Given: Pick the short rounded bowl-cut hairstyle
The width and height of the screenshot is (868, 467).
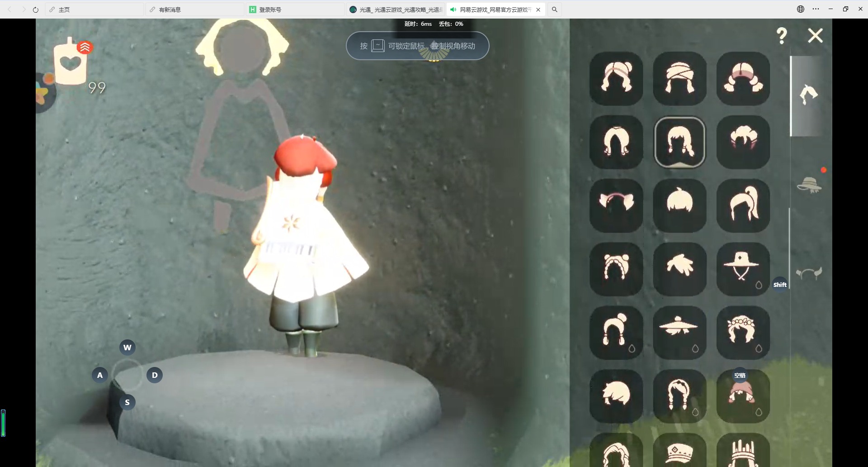Looking at the screenshot, I should coord(679,206).
